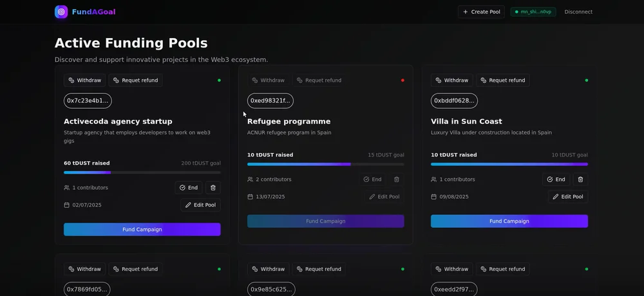End the Activecoda agency startup pool
Screen dimensions: 644x296
pyautogui.click(x=189, y=188)
